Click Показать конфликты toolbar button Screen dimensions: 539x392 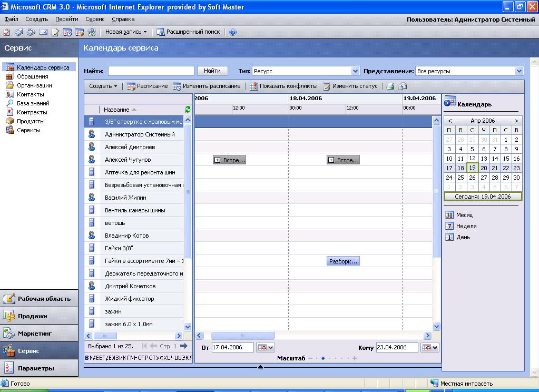[283, 86]
